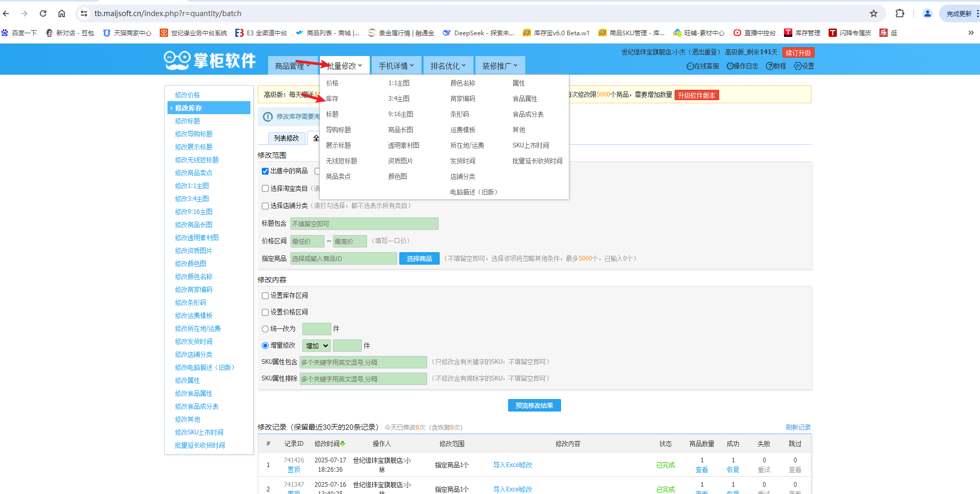Click the DeepSeek bookmark icon
The height and width of the screenshot is (494, 980).
(x=447, y=33)
